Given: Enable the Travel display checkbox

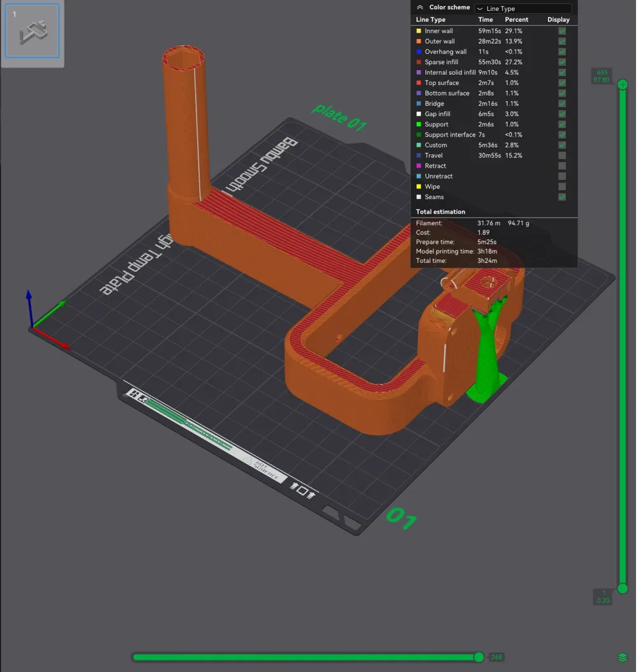Looking at the screenshot, I should click(x=562, y=156).
